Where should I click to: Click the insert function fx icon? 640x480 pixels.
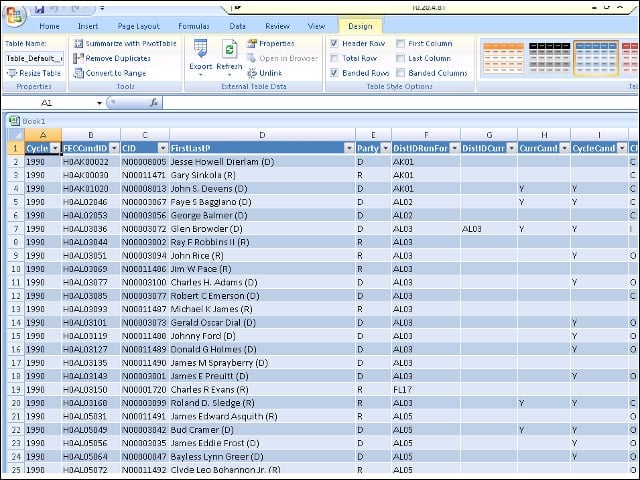coord(154,102)
